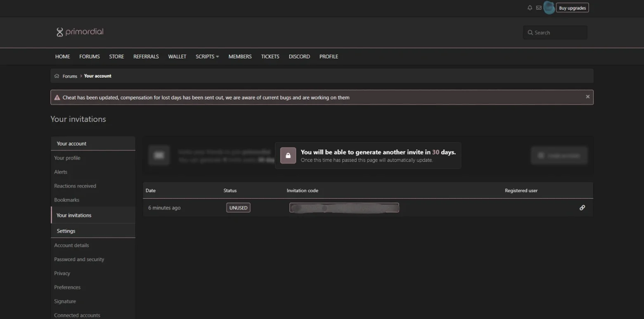The height and width of the screenshot is (319, 644).
Task: Open Account details in sidebar
Action: click(93, 245)
